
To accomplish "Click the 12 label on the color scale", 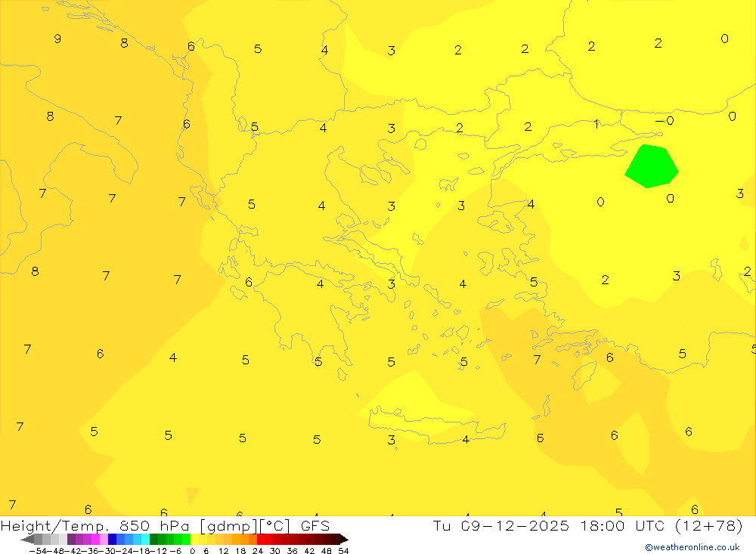I will click(223, 551).
